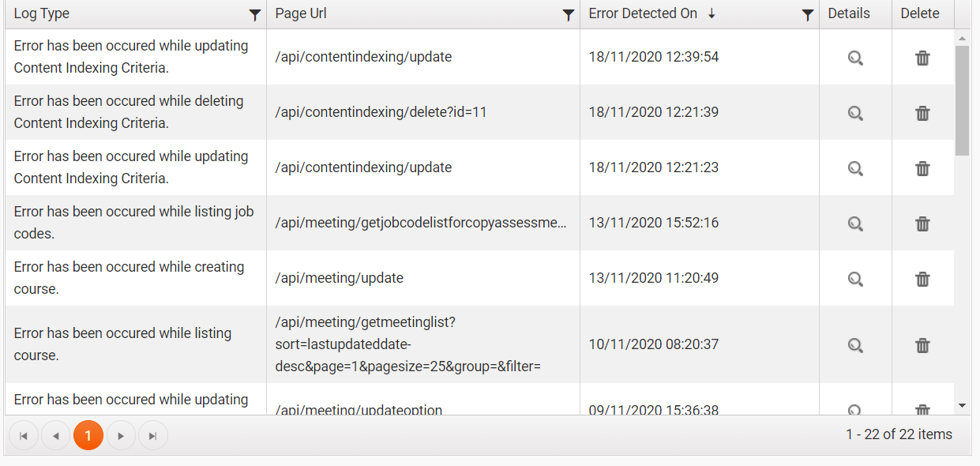
Task: Go to the previous page
Action: pyautogui.click(x=56, y=435)
